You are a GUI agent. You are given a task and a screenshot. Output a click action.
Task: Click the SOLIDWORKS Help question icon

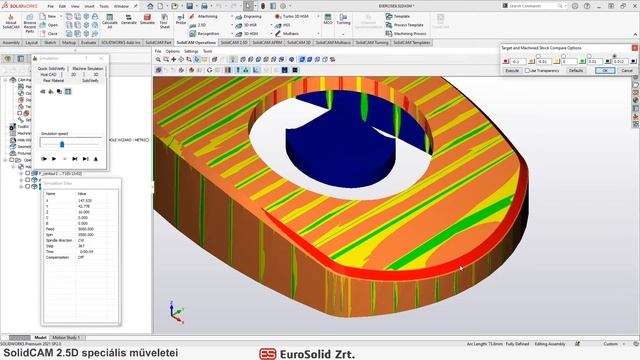click(587, 6)
